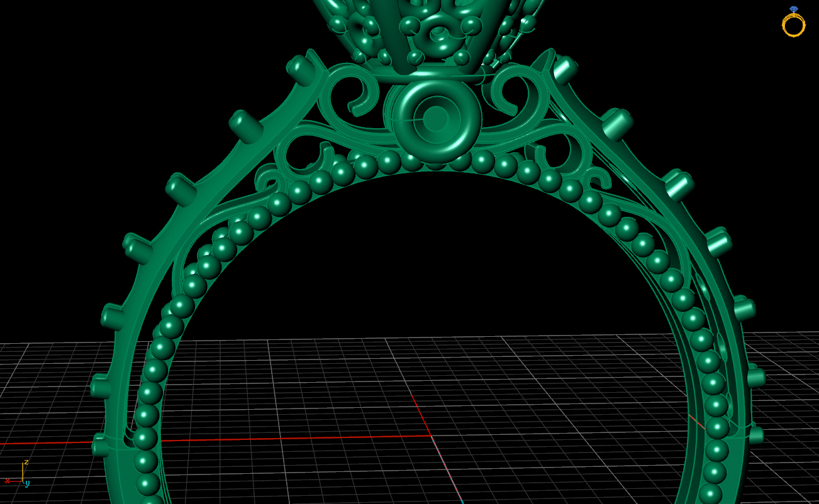
Task: Click the red x axis label
Action: tap(8, 481)
